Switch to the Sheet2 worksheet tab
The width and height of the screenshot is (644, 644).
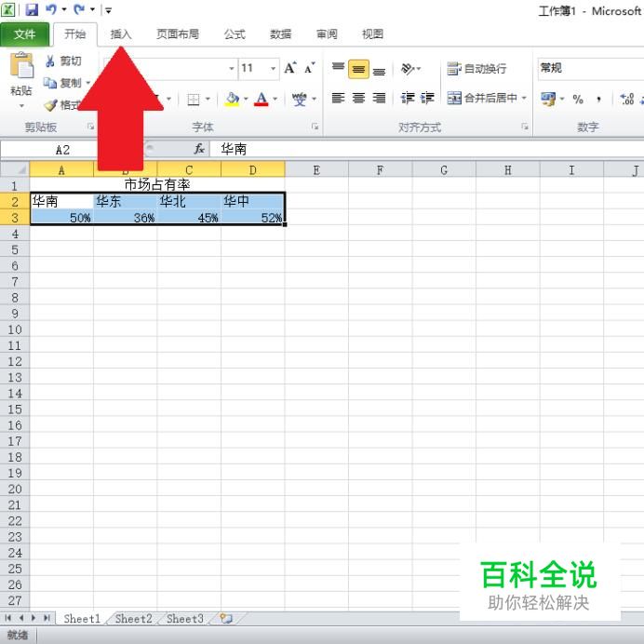click(x=133, y=619)
